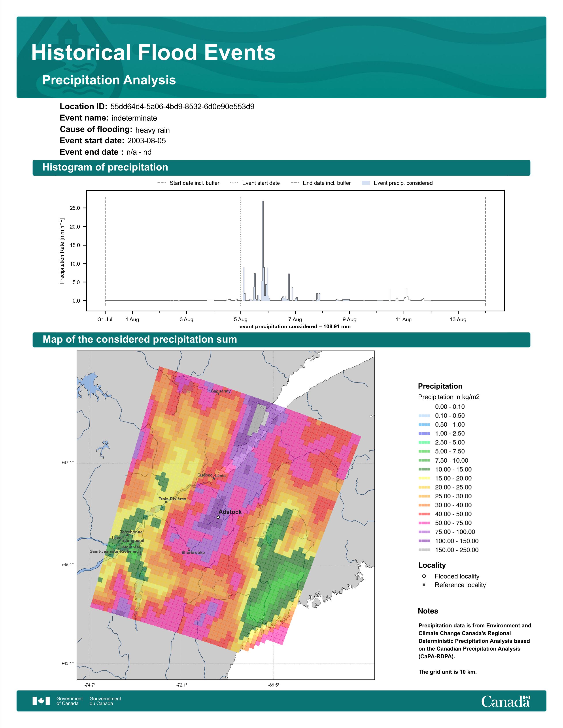Screen dimensions: 563x728
Task: Click the Government of Canada footer text
Action: coord(70,701)
